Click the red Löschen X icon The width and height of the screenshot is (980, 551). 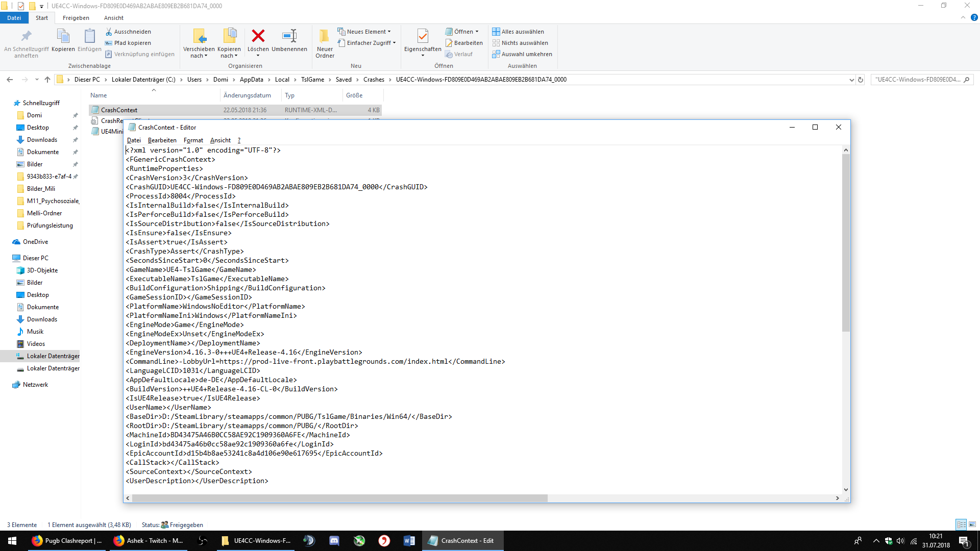coord(258,36)
